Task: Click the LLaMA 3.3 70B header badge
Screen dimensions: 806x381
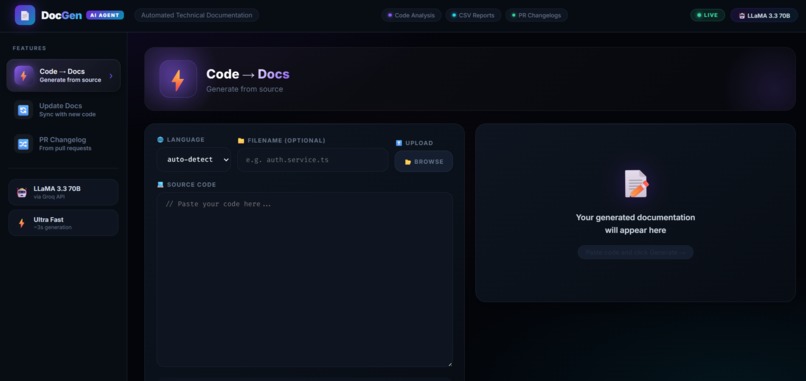Action: click(x=764, y=15)
